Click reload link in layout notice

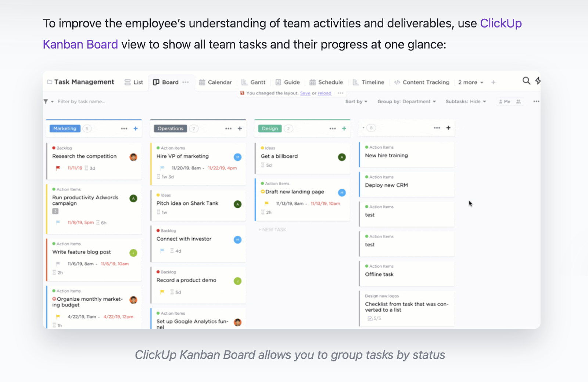tap(325, 93)
